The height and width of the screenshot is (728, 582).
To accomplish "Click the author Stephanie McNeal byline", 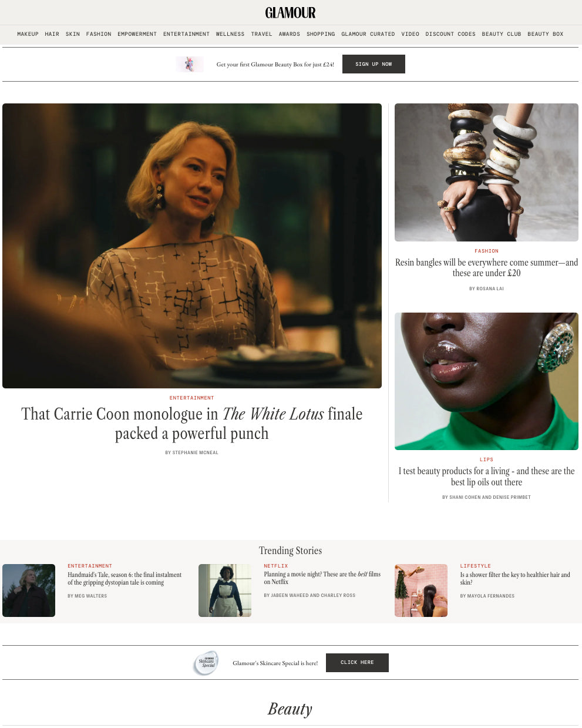I will coord(192,453).
